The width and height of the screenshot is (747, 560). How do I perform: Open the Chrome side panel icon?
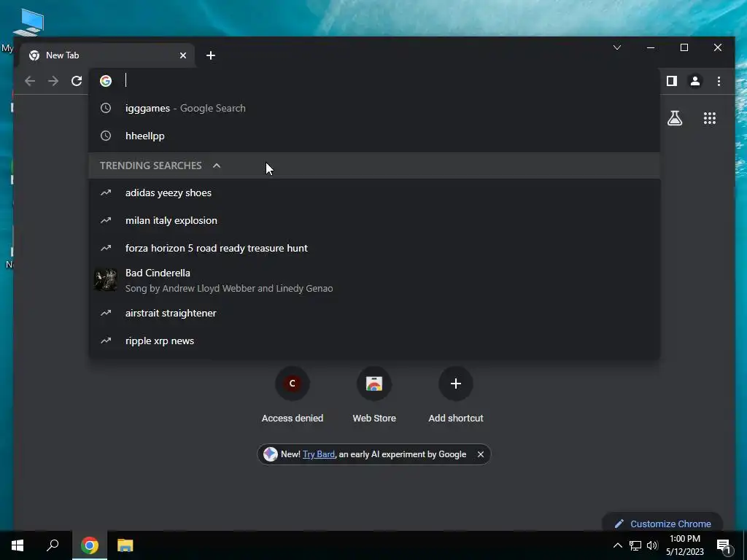pyautogui.click(x=672, y=81)
